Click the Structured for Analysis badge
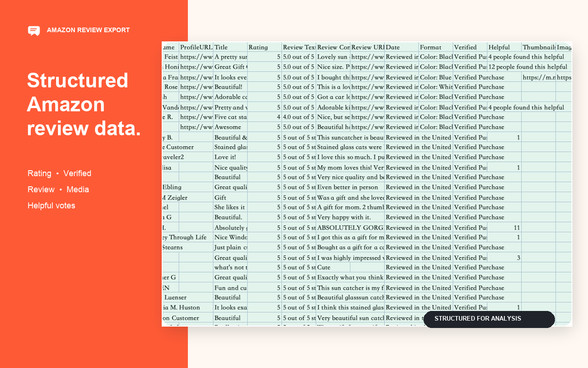 pyautogui.click(x=489, y=319)
